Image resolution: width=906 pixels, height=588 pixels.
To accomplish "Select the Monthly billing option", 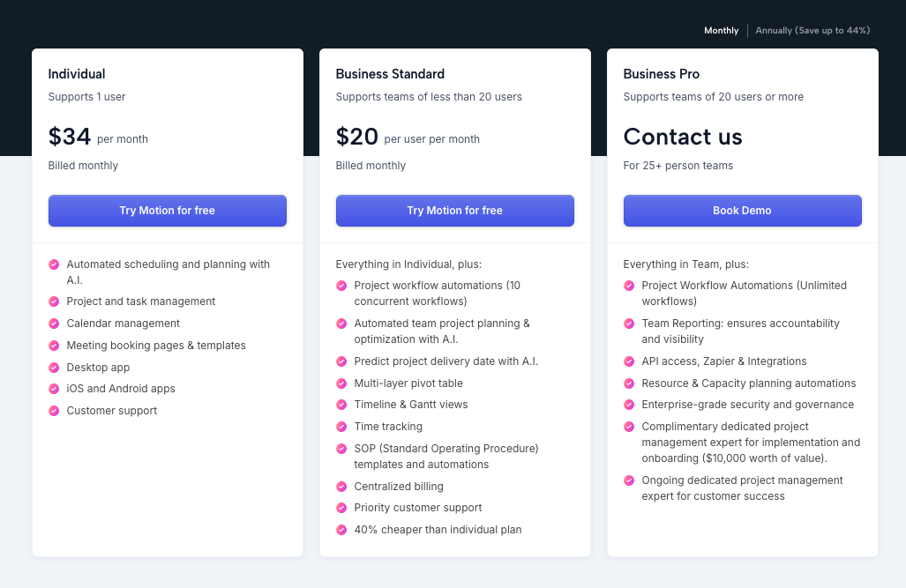I will tap(721, 30).
